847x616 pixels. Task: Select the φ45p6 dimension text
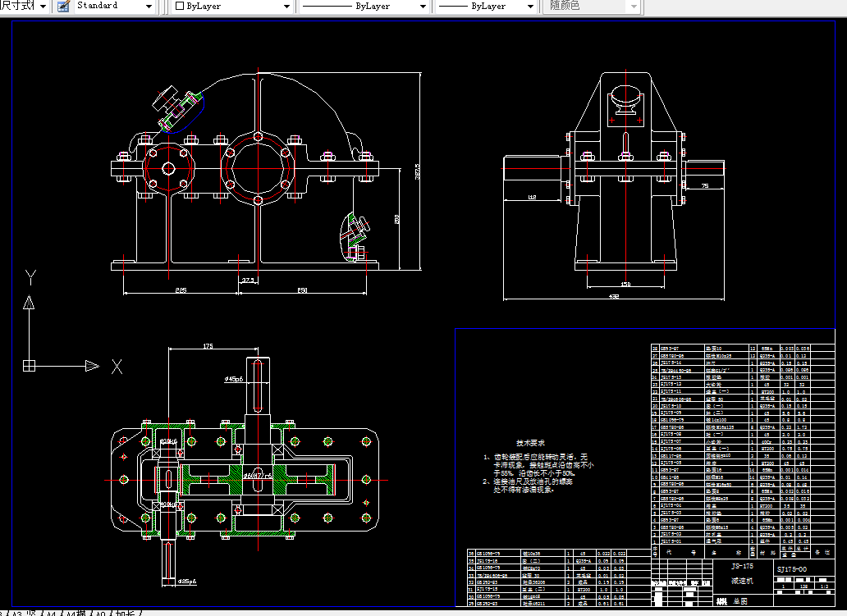(x=234, y=379)
